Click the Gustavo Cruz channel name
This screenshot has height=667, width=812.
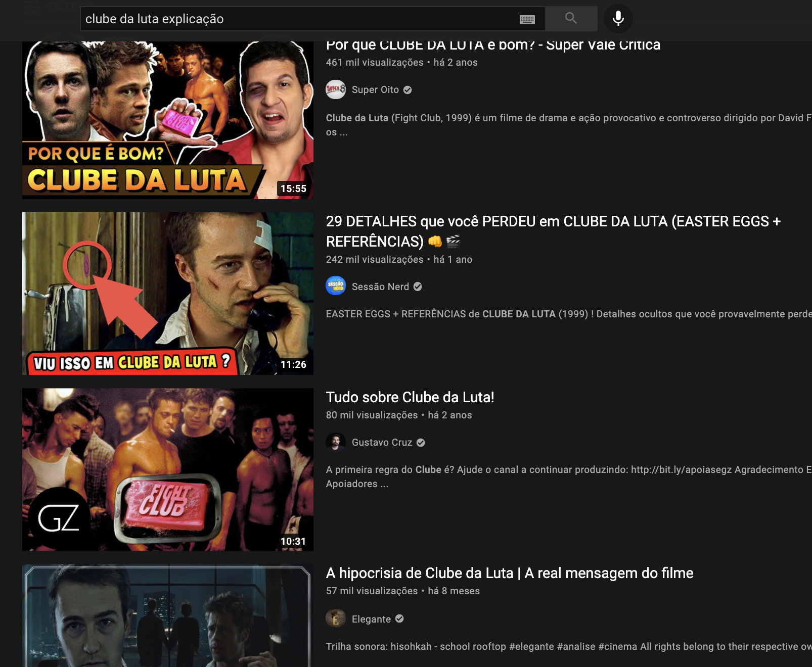(x=382, y=442)
